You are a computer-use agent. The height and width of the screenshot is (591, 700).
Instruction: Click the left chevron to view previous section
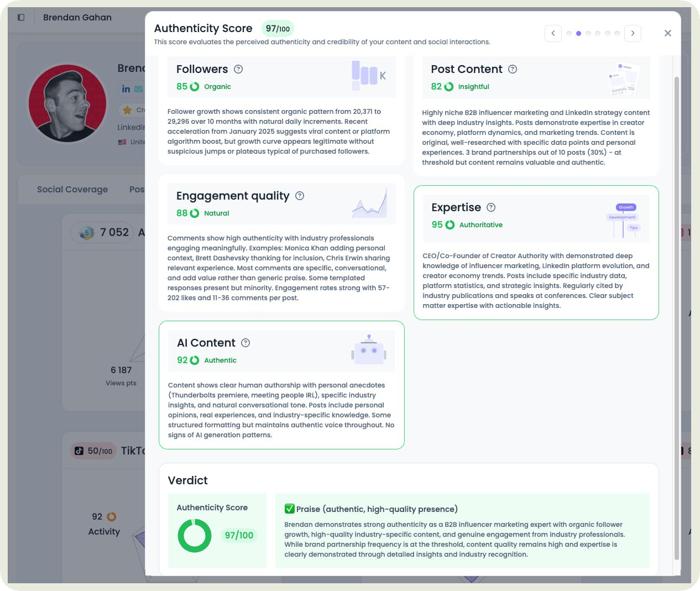pos(553,33)
